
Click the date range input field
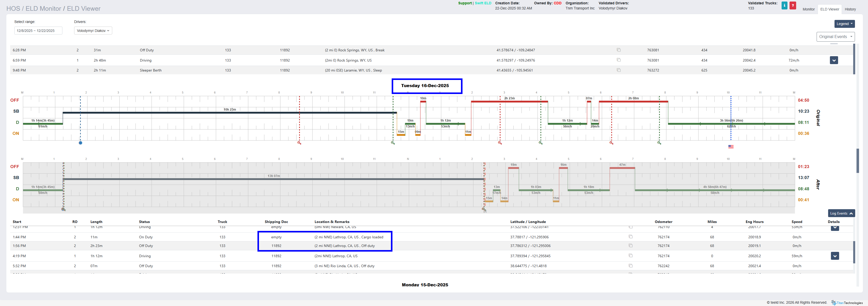(x=38, y=31)
